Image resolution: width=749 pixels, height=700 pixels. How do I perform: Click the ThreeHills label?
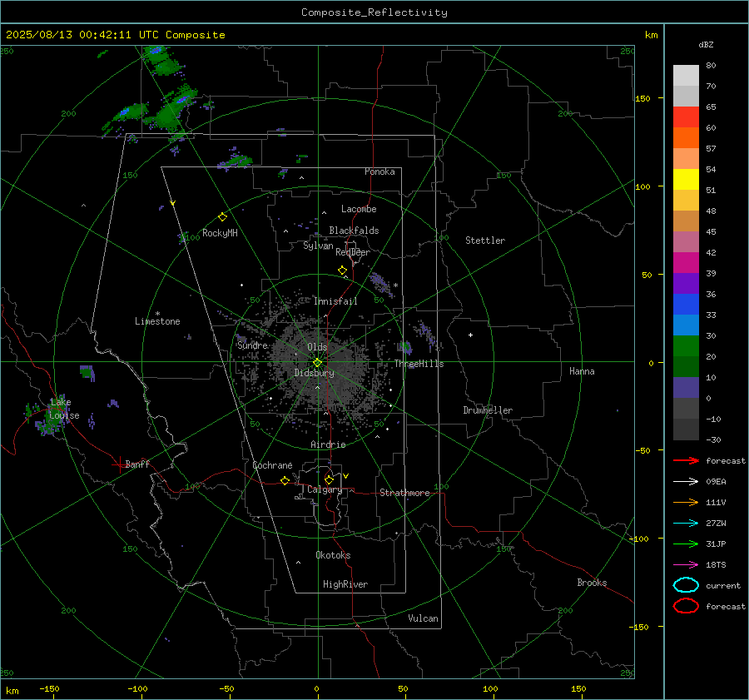click(419, 364)
